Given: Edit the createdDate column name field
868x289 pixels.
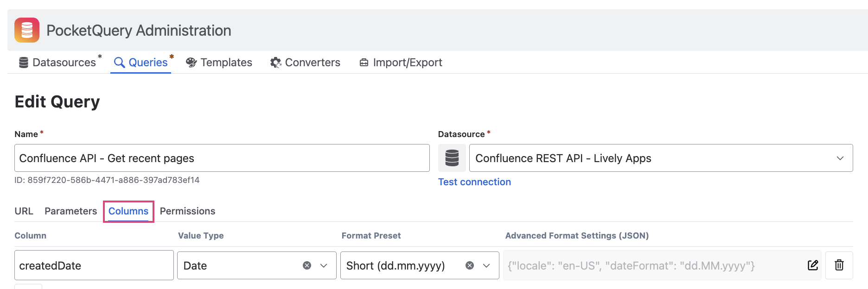Looking at the screenshot, I should (94, 265).
